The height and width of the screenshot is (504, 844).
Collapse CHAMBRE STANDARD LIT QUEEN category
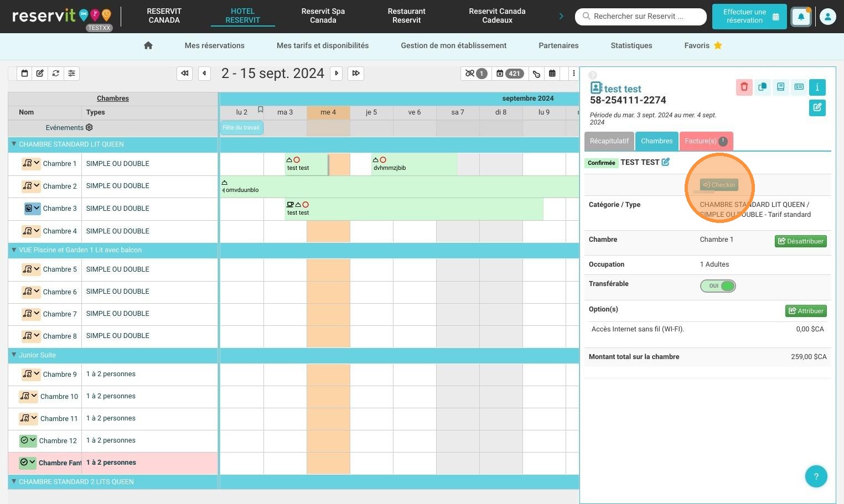pyautogui.click(x=14, y=144)
